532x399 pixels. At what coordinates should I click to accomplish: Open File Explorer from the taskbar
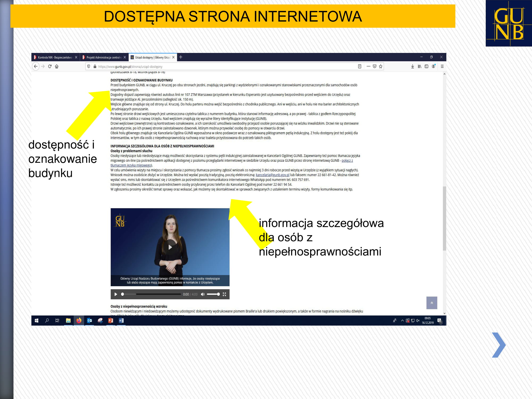click(68, 321)
